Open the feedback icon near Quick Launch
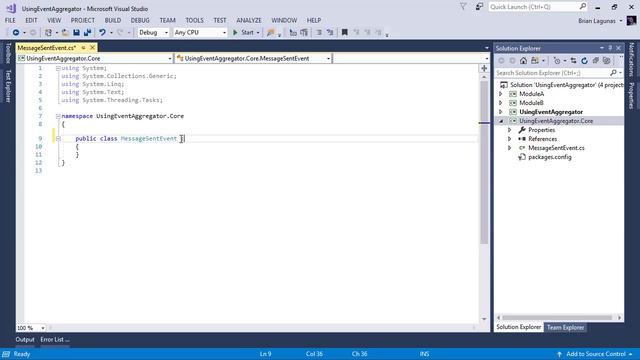 click(x=479, y=7)
